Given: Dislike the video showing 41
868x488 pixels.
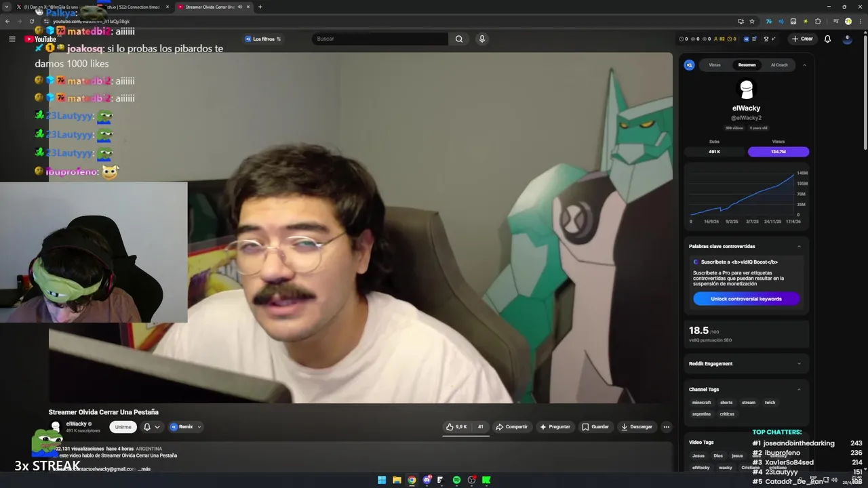Looking at the screenshot, I should click(x=481, y=427).
